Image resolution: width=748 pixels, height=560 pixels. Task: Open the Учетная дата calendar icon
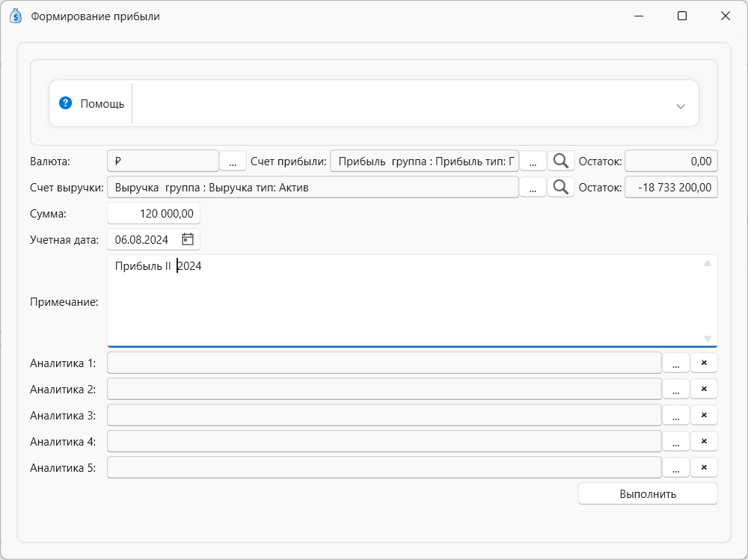pyautogui.click(x=188, y=239)
